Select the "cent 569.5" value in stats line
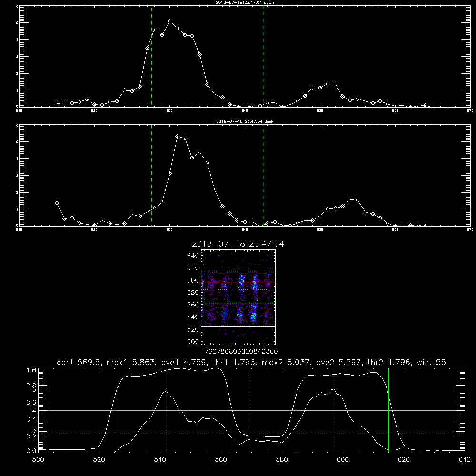Image resolution: width=476 pixels, height=476 pixels. [x=79, y=362]
